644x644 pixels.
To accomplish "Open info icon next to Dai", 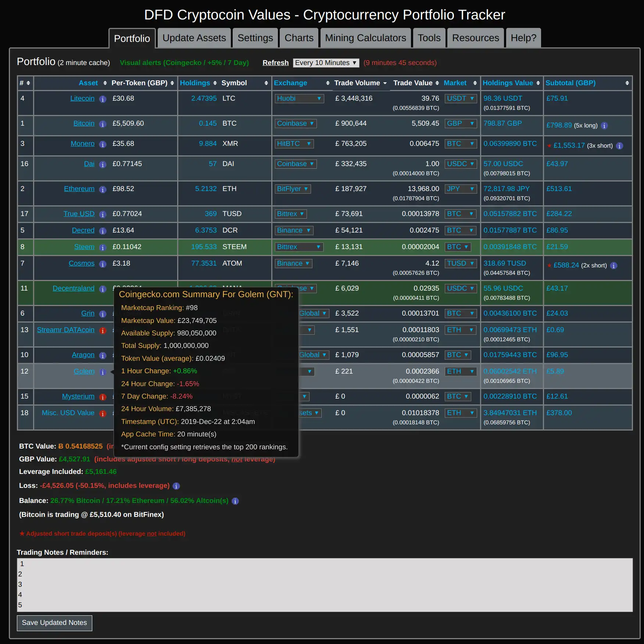I will tap(103, 165).
